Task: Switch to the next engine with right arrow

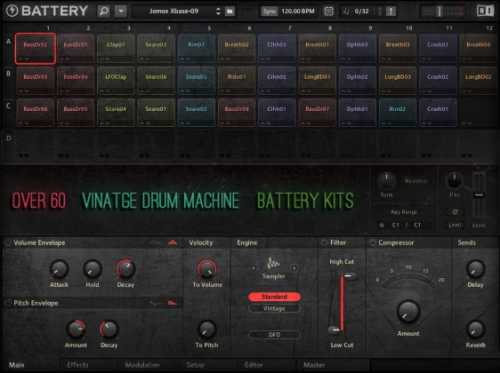Action: [x=294, y=268]
